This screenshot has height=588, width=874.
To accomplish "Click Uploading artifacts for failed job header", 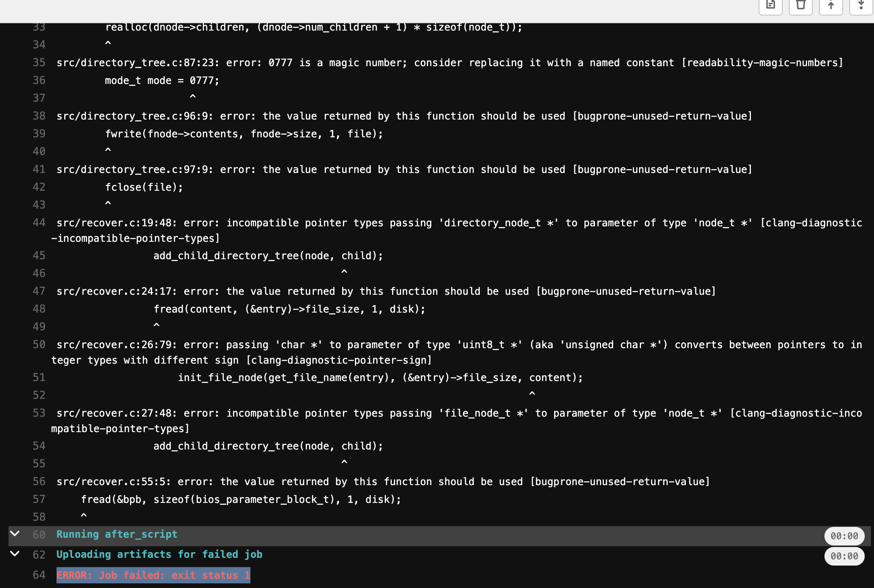I will (159, 555).
